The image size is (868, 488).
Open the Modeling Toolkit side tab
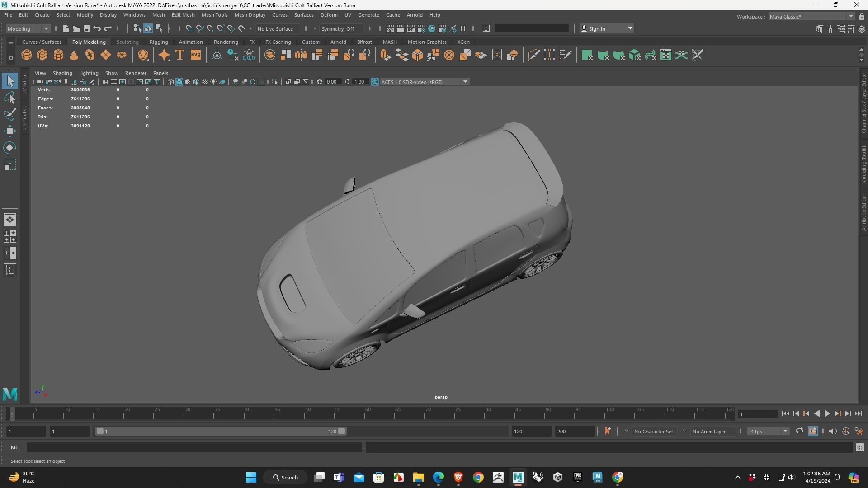tap(863, 164)
